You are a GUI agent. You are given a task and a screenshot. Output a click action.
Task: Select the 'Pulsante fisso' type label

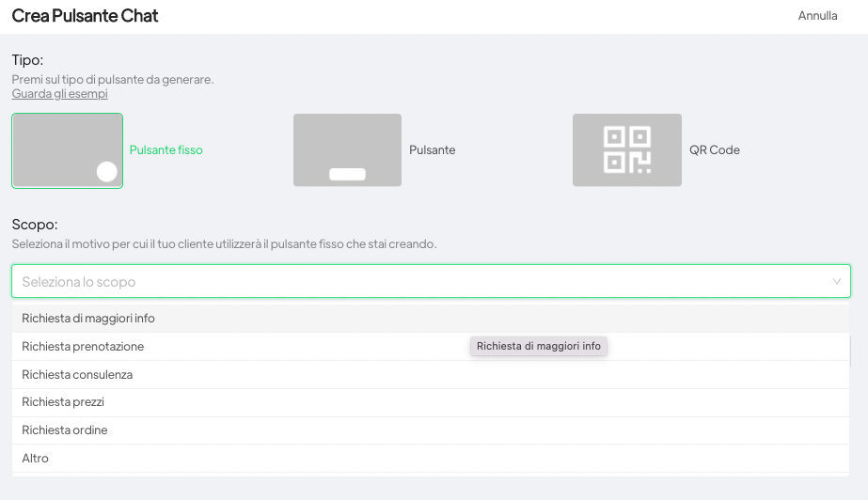click(x=166, y=150)
